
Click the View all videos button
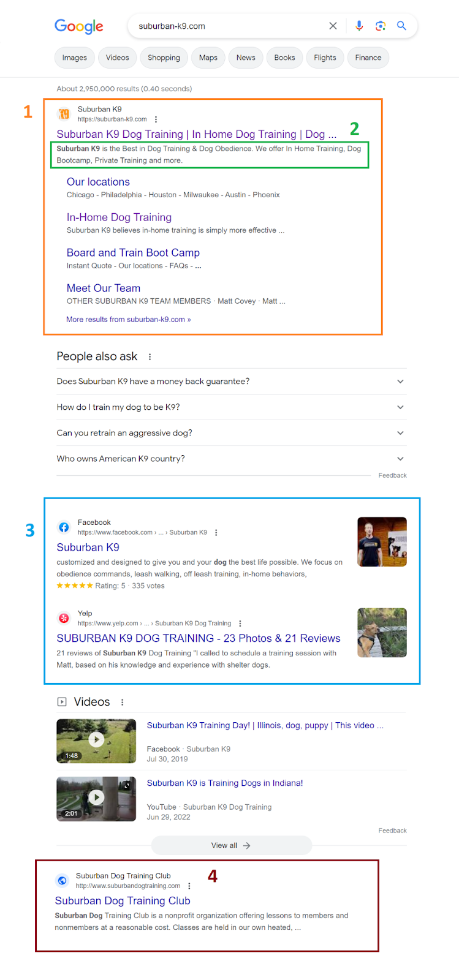(x=232, y=845)
